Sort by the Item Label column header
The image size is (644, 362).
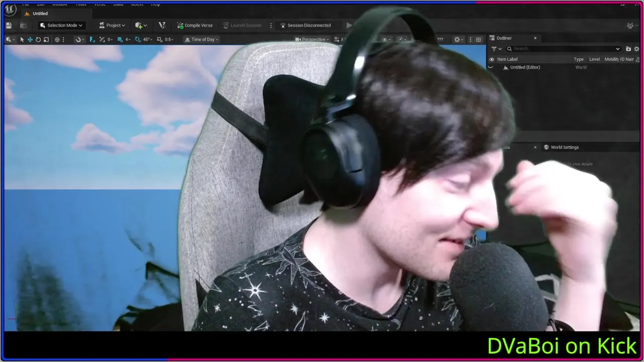(507, 59)
